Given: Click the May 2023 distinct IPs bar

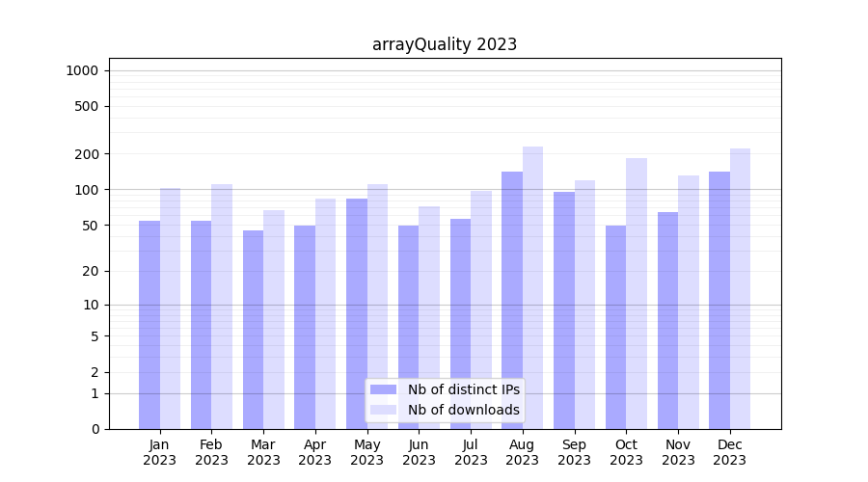Looking at the screenshot, I should [x=357, y=313].
